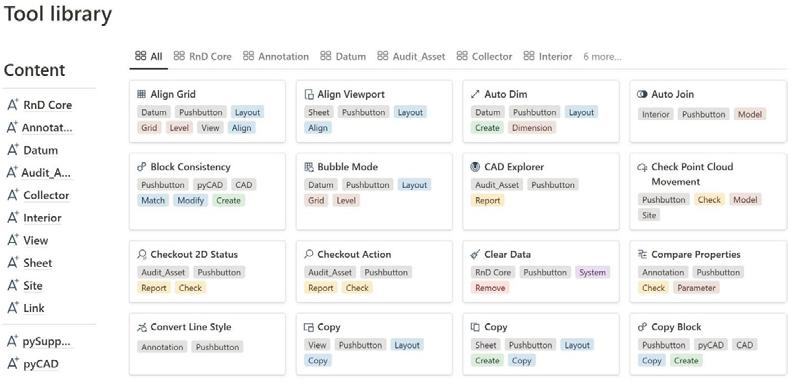
Task: Click the CAD Explorer icon
Action: (x=475, y=166)
